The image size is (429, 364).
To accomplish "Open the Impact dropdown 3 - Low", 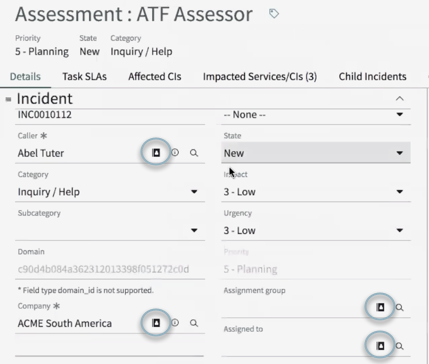I will (316, 192).
